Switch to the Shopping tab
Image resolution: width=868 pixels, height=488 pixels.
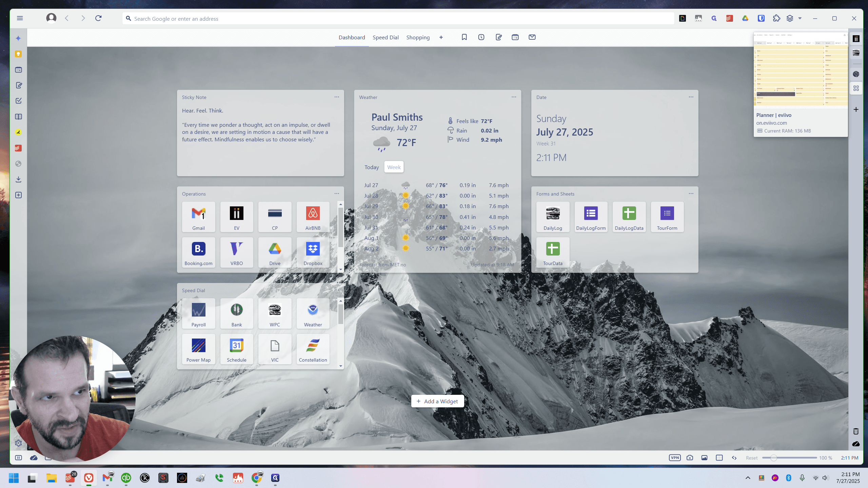pyautogui.click(x=418, y=37)
